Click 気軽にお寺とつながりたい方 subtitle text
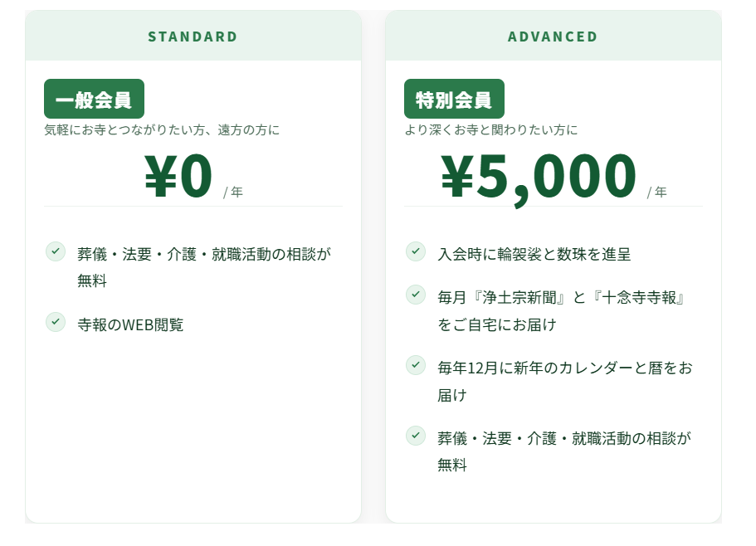This screenshot has height=546, width=756. pyautogui.click(x=162, y=130)
